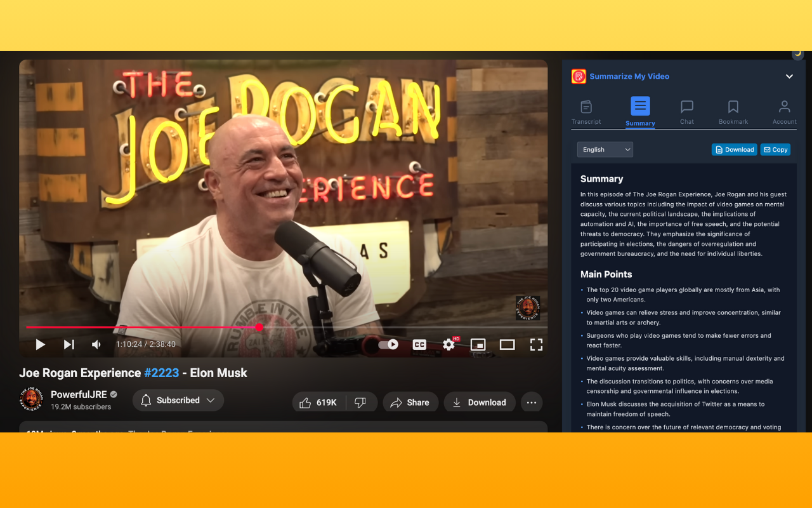This screenshot has height=508, width=812.
Task: Select the Summary tab
Action: coord(640,111)
